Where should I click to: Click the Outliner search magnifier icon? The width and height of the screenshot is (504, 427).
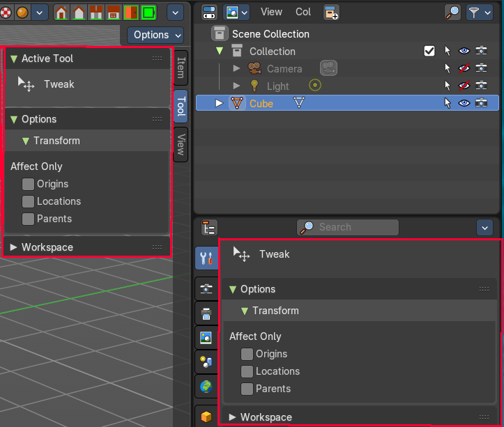(x=452, y=13)
